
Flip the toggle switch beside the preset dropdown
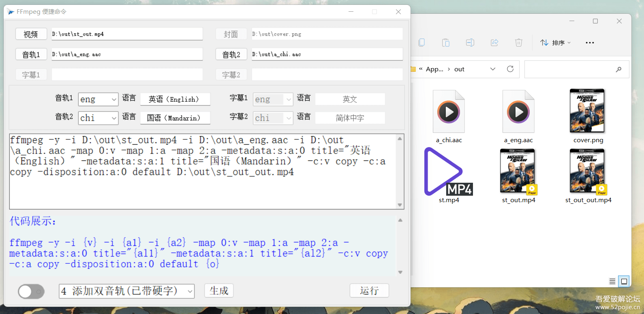[31, 291]
